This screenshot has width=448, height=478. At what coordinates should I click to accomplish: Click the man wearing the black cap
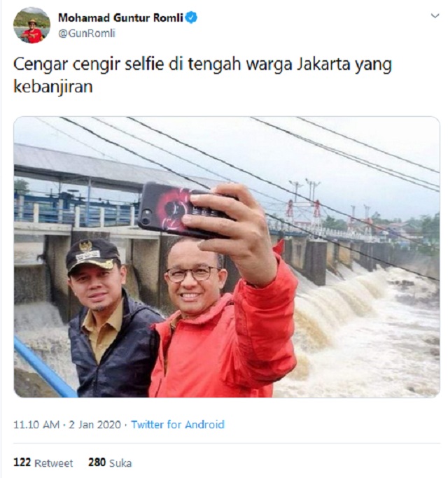tap(113, 317)
